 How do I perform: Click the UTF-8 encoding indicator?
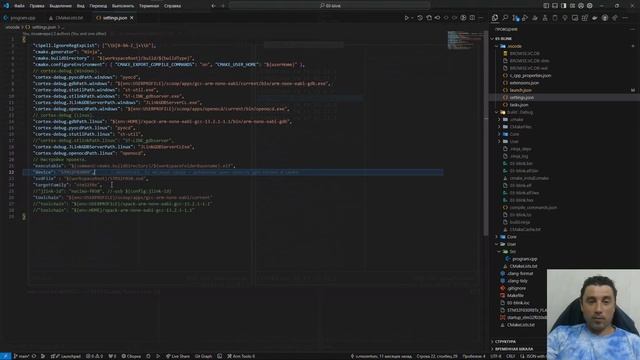point(496,356)
